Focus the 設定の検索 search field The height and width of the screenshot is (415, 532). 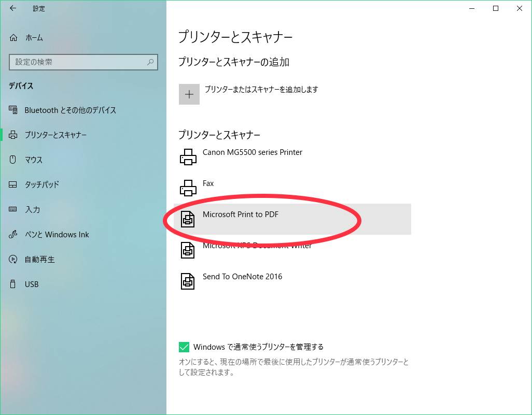83,62
